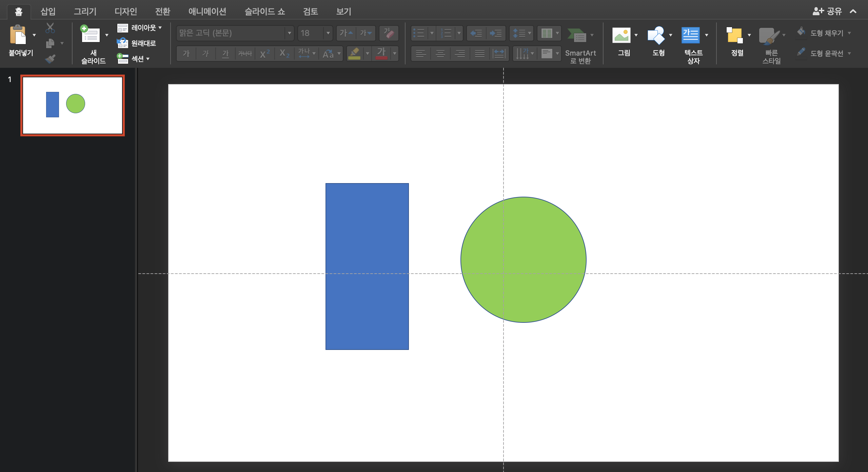Viewport: 868px width, 472px height.
Task: Click the Cut scissors icon
Action: (50, 28)
